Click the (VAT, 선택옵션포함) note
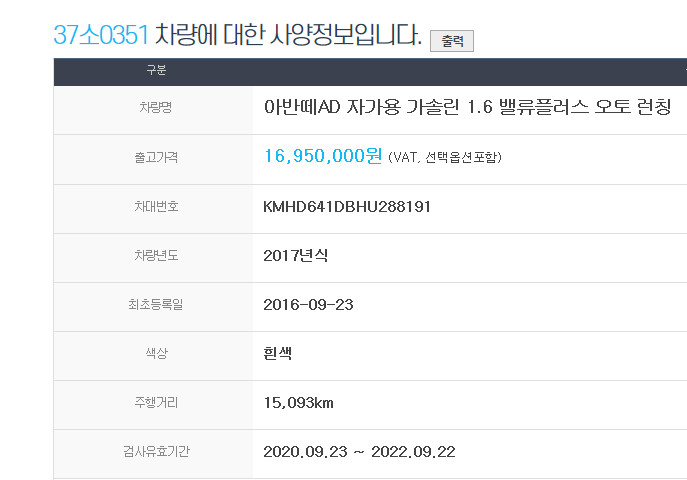The width and height of the screenshot is (687, 480). [x=445, y=157]
